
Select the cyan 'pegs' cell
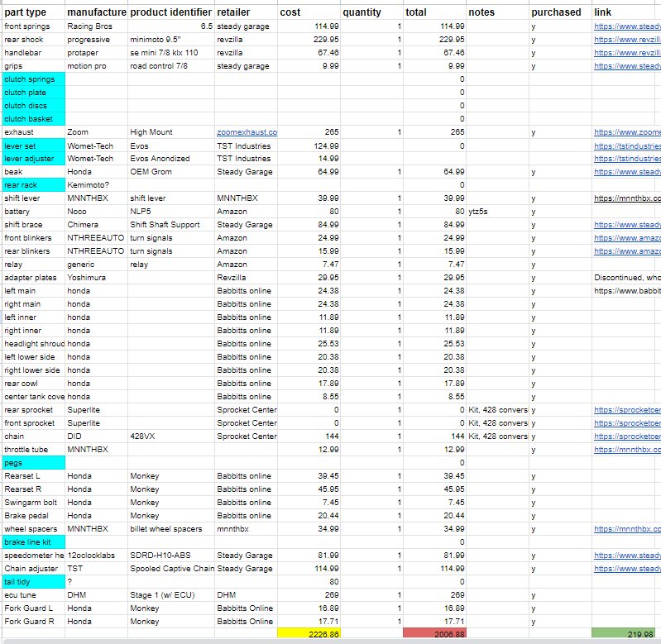pyautogui.click(x=34, y=463)
